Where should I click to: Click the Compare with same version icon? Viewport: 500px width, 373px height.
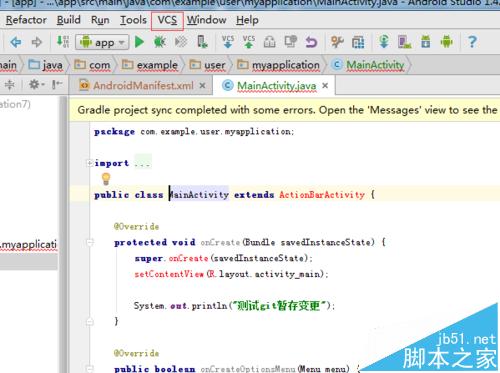(291, 42)
